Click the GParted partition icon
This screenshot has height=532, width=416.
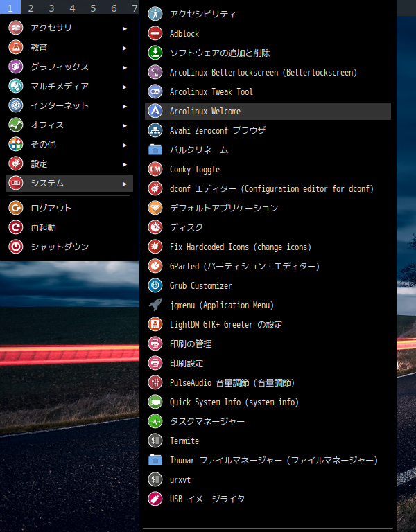point(155,266)
